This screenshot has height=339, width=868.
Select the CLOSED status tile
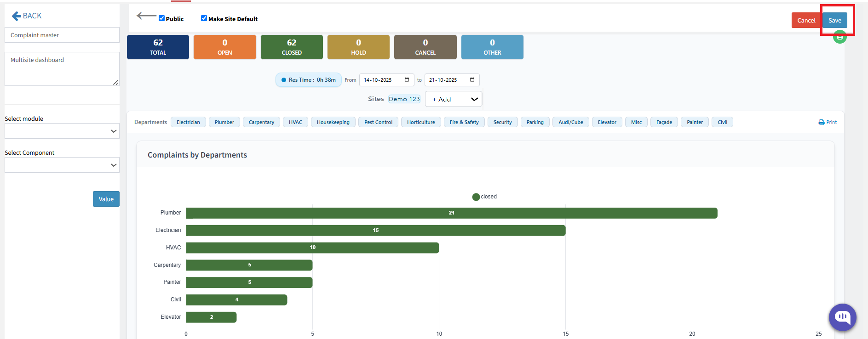[x=292, y=47]
